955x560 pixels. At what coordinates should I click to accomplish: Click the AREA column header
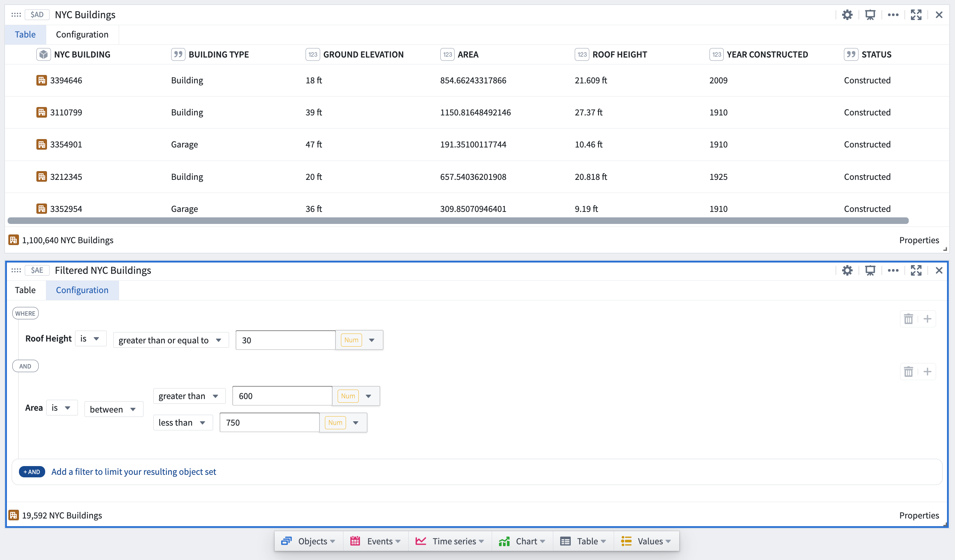[468, 55]
